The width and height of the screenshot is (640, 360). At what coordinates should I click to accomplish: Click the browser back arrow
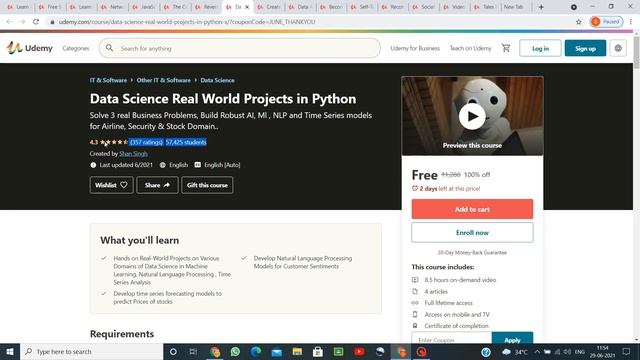coord(9,22)
